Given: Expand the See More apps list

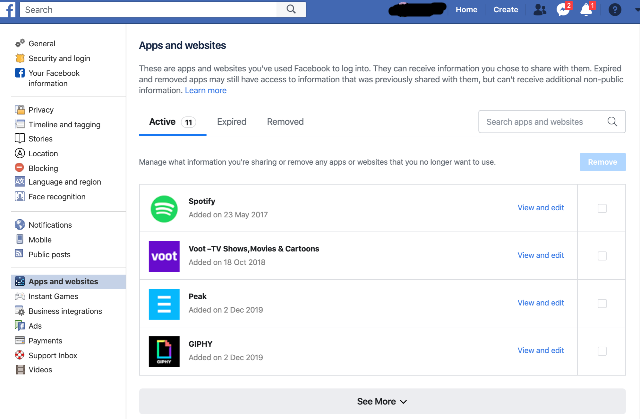Looking at the screenshot, I should (x=382, y=401).
